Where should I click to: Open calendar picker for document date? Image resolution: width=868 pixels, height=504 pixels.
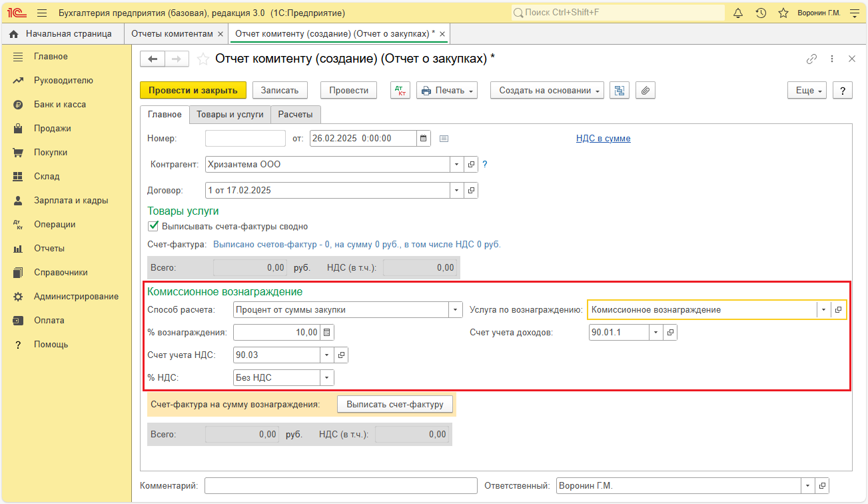[x=424, y=139]
